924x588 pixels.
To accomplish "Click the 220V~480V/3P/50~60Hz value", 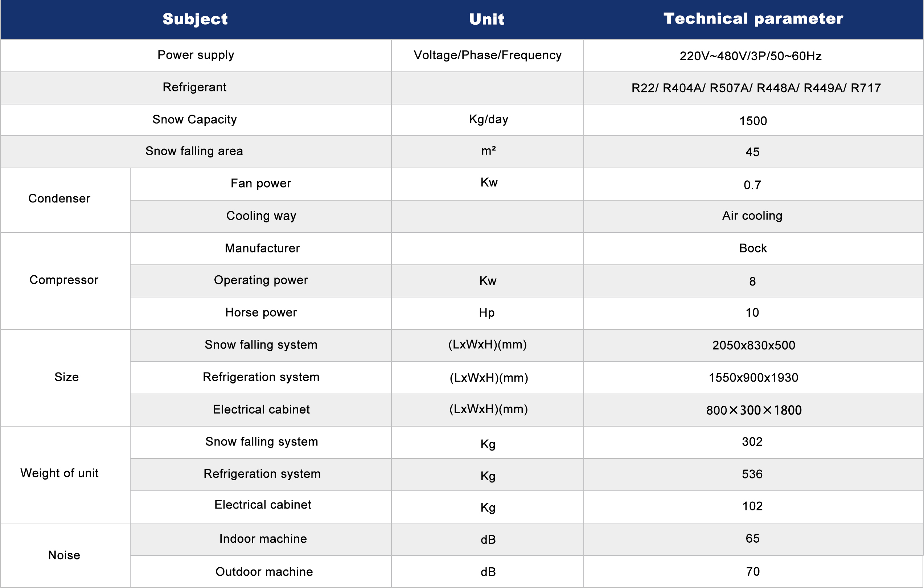I will click(x=750, y=56).
